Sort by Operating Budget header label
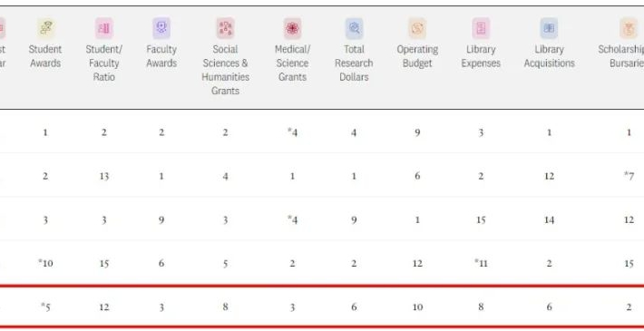The height and width of the screenshot is (331, 644). (x=417, y=56)
